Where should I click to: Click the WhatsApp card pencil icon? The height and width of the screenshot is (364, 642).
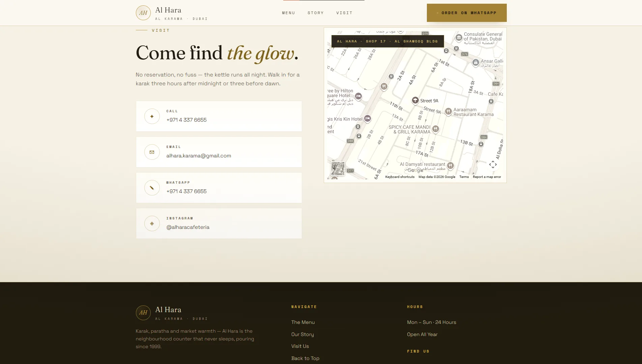pyautogui.click(x=152, y=188)
